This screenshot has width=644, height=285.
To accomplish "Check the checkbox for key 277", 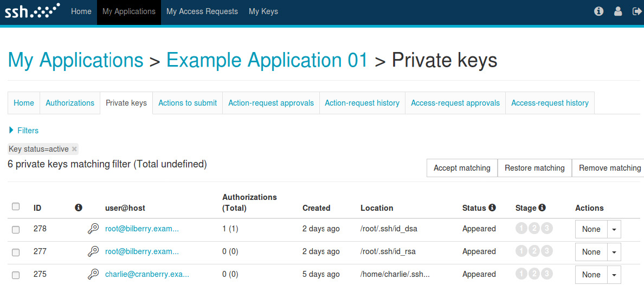I will click(16, 252).
